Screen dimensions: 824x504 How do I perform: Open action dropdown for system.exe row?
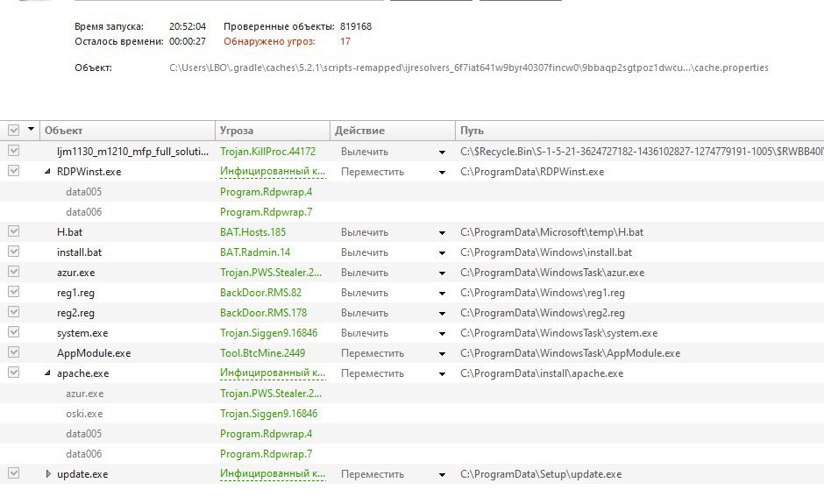tap(442, 334)
